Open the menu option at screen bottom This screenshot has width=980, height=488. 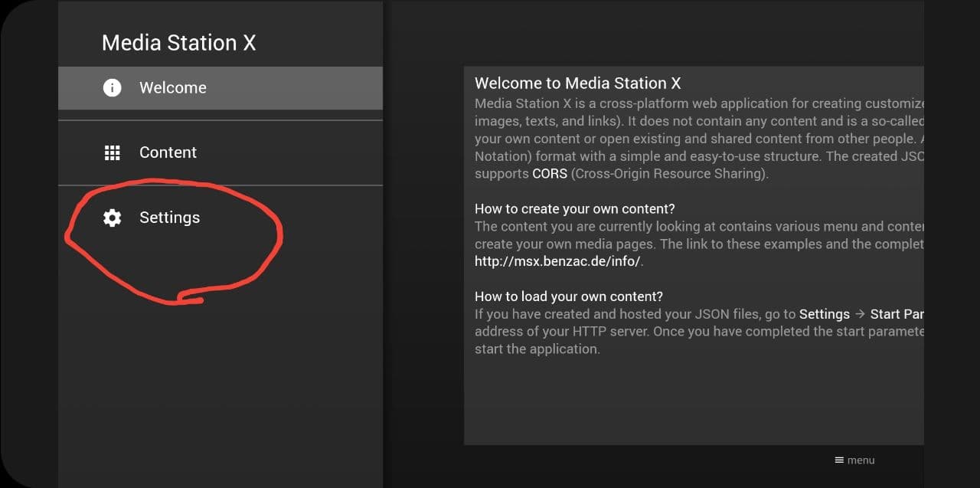coord(854,460)
